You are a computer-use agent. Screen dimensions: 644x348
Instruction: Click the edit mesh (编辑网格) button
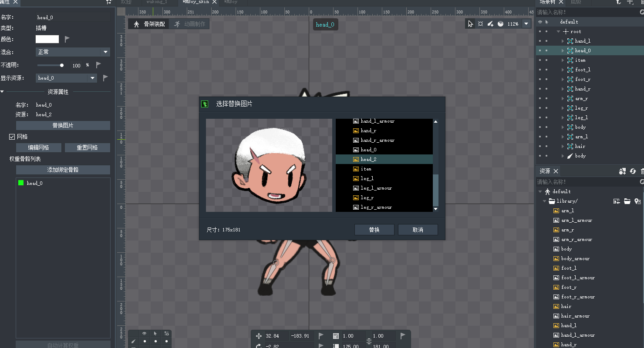tap(39, 147)
